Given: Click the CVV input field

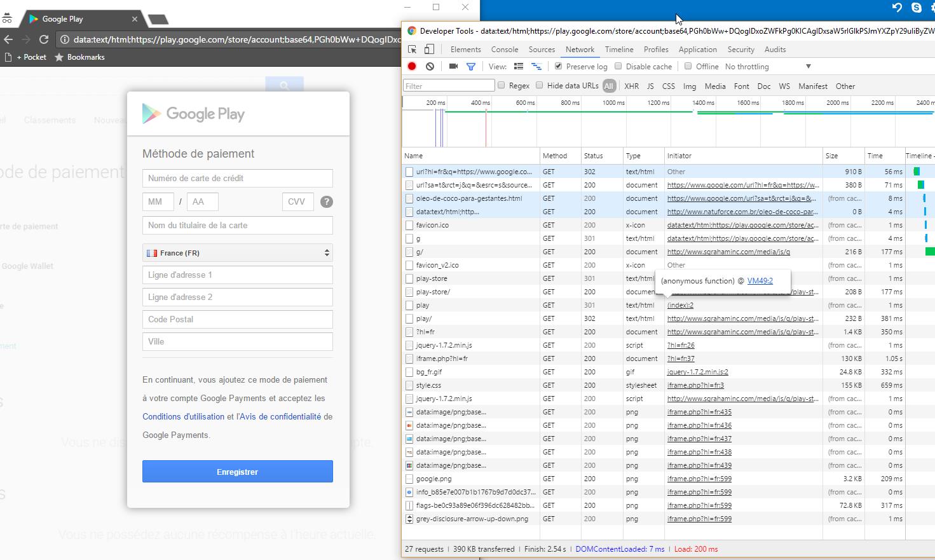Looking at the screenshot, I should 298,201.
